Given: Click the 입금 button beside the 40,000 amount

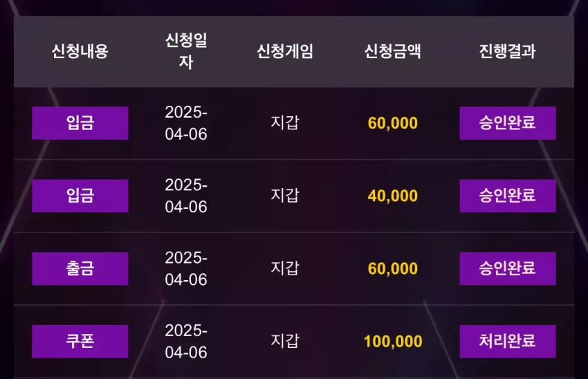Looking at the screenshot, I should pos(80,196).
